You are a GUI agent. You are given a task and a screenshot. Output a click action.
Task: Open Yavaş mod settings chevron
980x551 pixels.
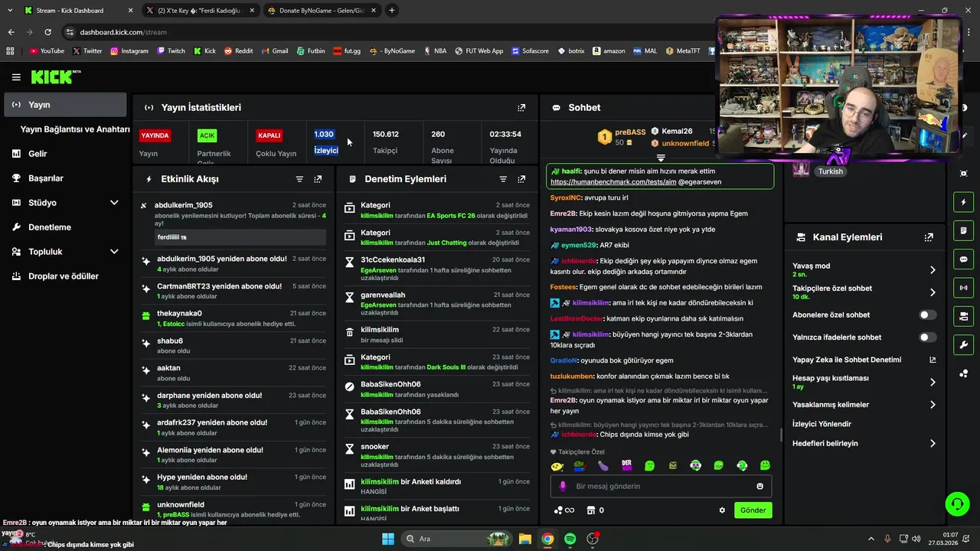tap(933, 270)
